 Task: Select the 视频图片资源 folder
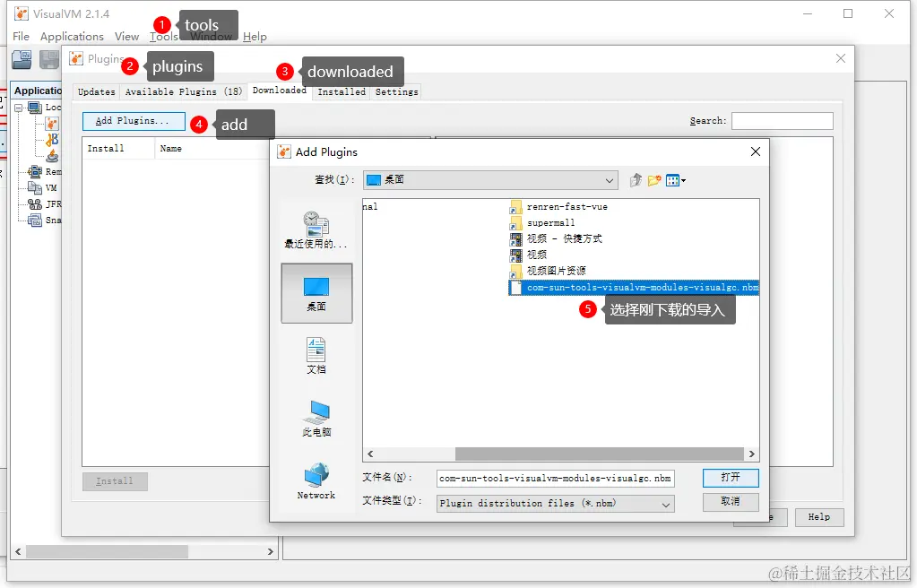click(x=548, y=271)
